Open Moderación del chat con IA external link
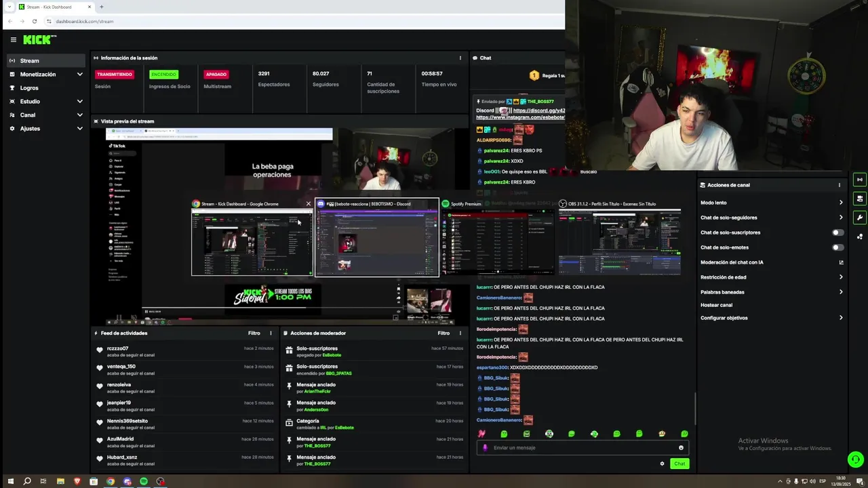Image resolution: width=868 pixels, height=488 pixels. pos(841,262)
